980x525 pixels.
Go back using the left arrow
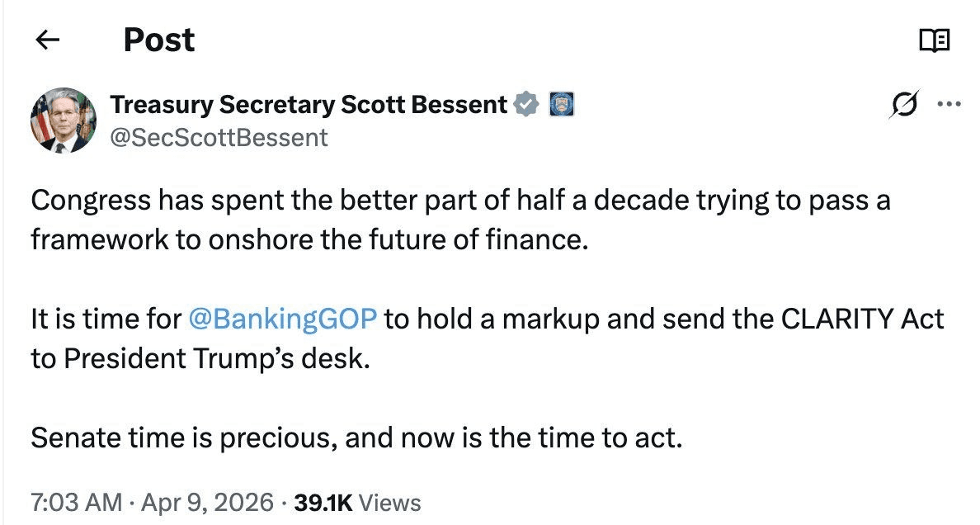click(x=49, y=40)
